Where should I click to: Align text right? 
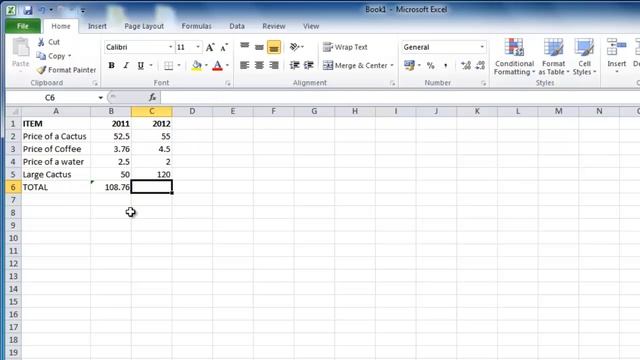tap(274, 65)
